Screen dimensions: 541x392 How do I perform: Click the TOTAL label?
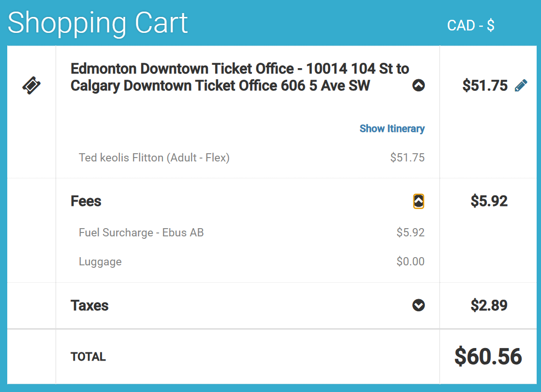tap(88, 357)
